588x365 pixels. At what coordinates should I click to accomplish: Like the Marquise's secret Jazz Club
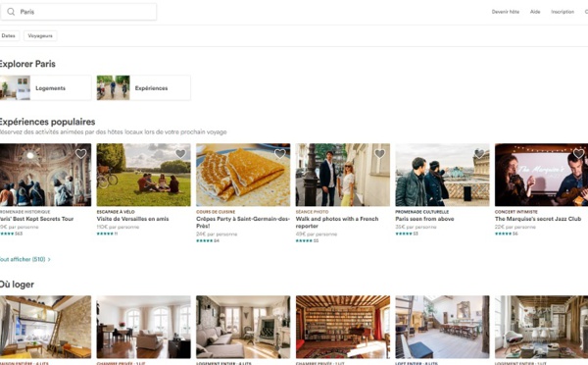coord(578,153)
